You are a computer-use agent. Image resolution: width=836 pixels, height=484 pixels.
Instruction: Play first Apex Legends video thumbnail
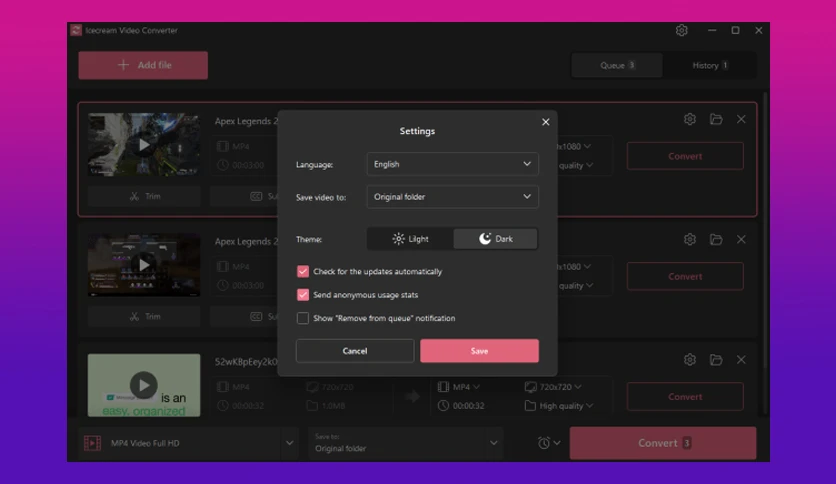(x=144, y=144)
